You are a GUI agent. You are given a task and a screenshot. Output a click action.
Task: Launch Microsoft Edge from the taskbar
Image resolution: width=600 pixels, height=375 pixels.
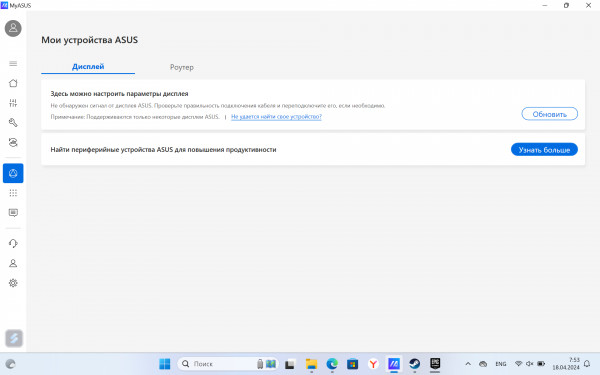(332, 364)
